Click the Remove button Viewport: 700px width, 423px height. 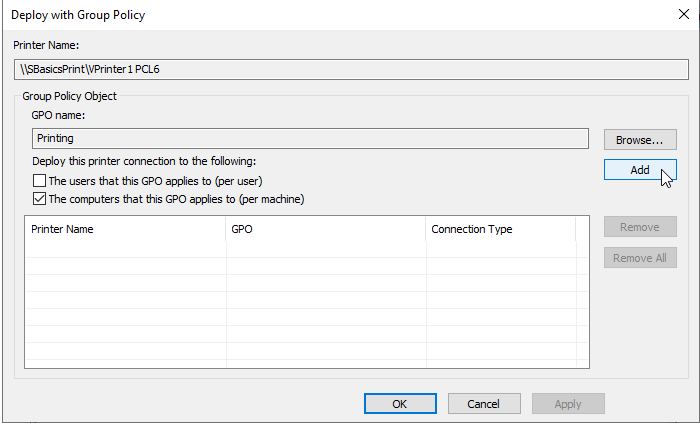click(x=640, y=227)
